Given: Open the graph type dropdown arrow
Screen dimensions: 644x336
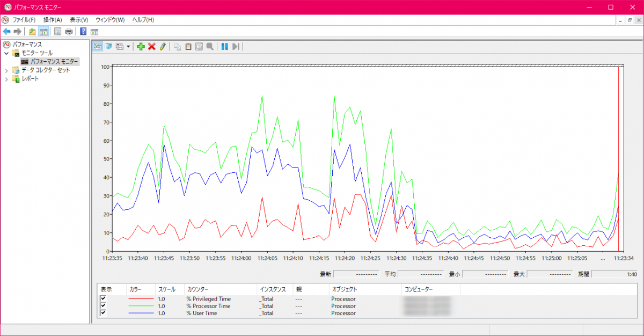Looking at the screenshot, I should [128, 47].
